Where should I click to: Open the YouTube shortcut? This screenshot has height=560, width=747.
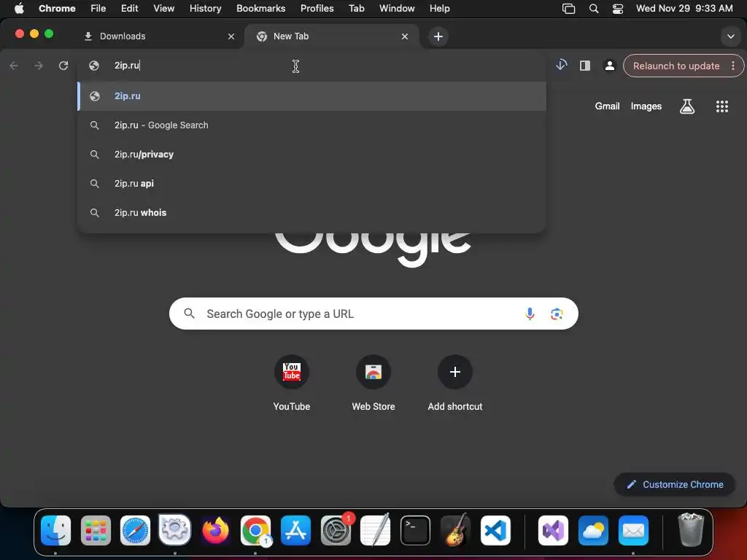292,384
